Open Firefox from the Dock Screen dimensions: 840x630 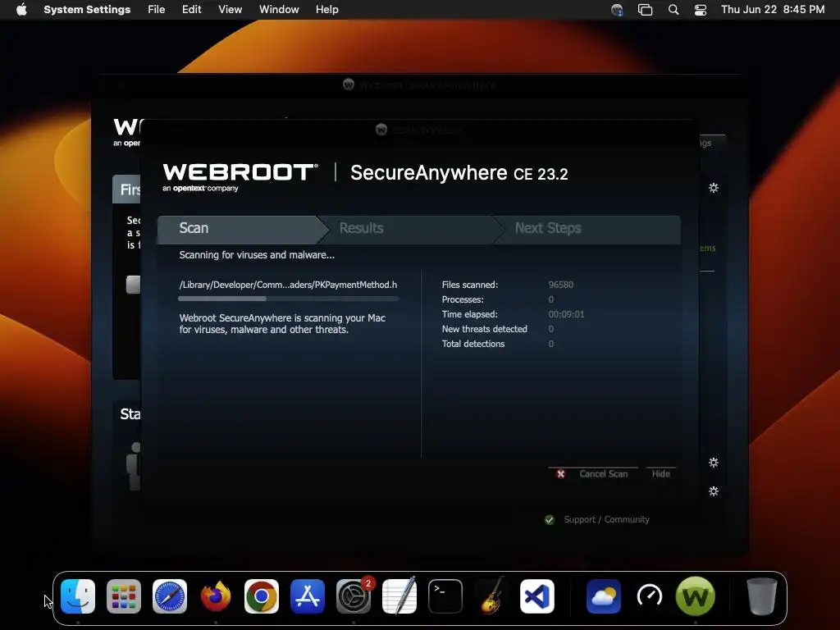pyautogui.click(x=216, y=596)
